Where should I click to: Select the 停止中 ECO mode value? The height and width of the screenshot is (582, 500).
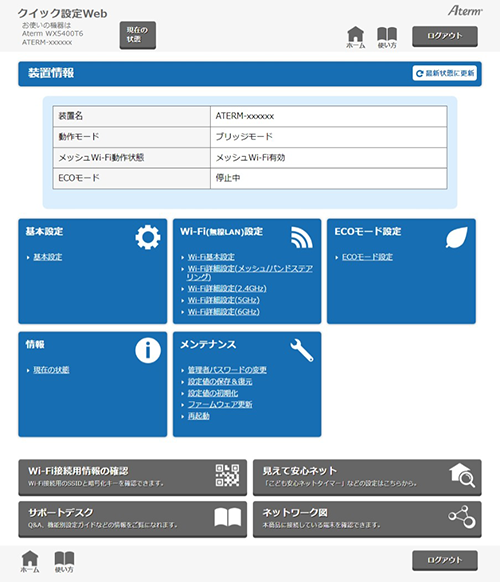click(x=228, y=178)
